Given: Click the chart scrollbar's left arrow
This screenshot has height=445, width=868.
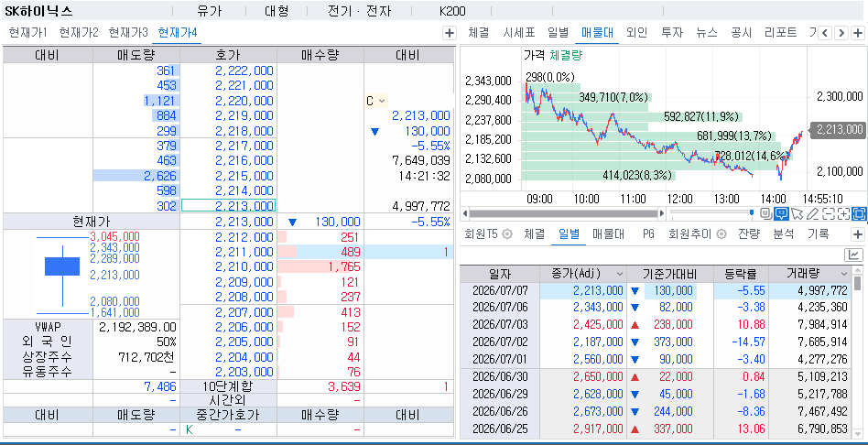Looking at the screenshot, I should click(465, 213).
